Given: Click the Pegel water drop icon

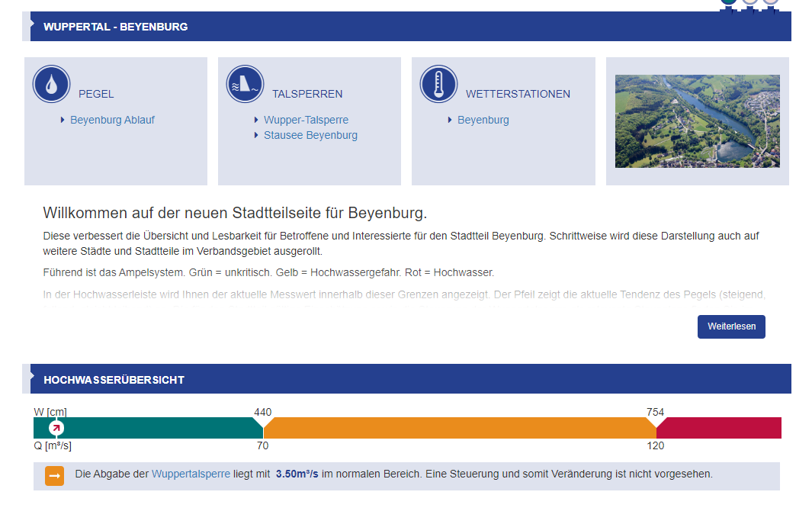Looking at the screenshot, I should [51, 84].
